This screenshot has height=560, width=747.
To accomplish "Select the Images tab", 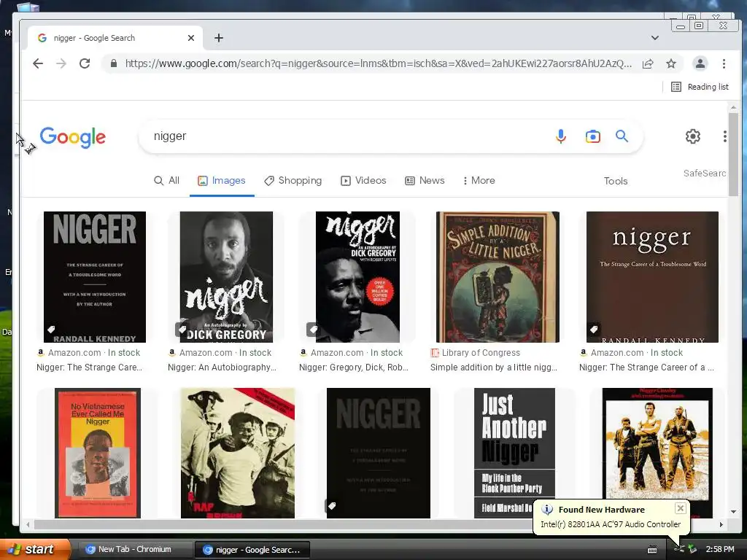I will coord(222,181).
